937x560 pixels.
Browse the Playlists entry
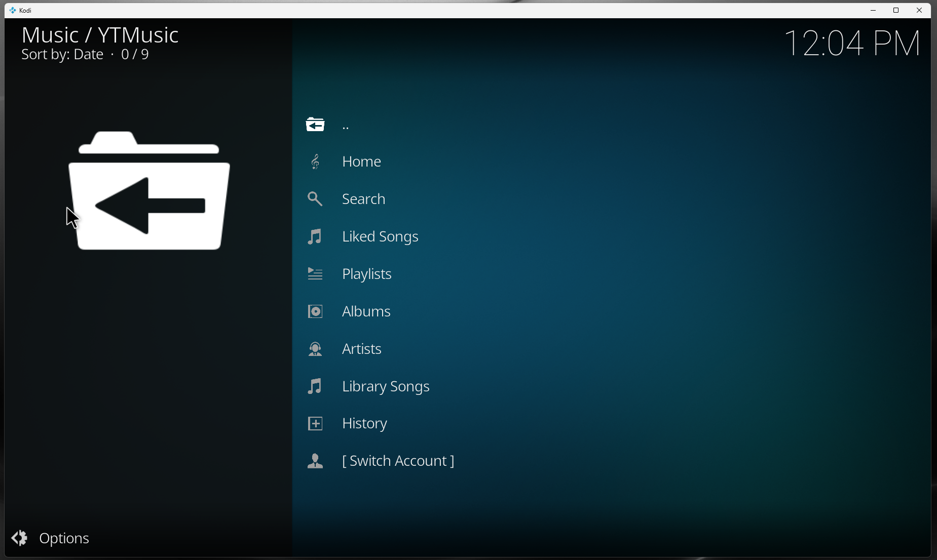pyautogui.click(x=367, y=274)
